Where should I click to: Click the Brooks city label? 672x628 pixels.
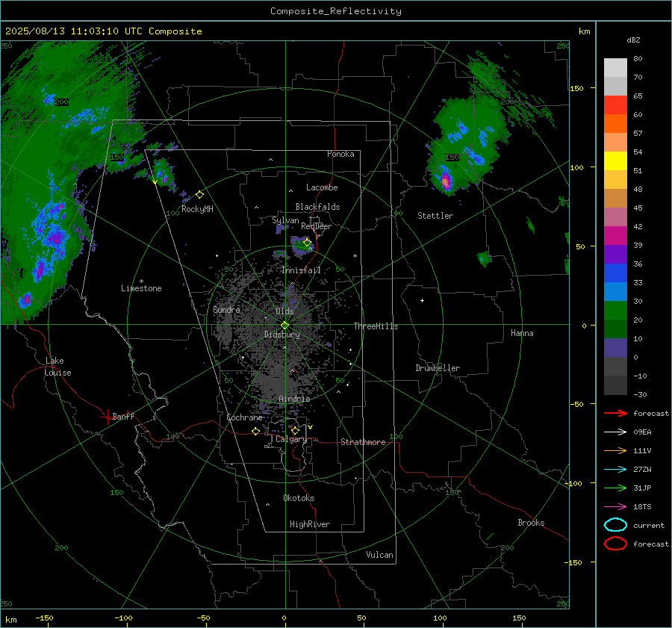[531, 523]
